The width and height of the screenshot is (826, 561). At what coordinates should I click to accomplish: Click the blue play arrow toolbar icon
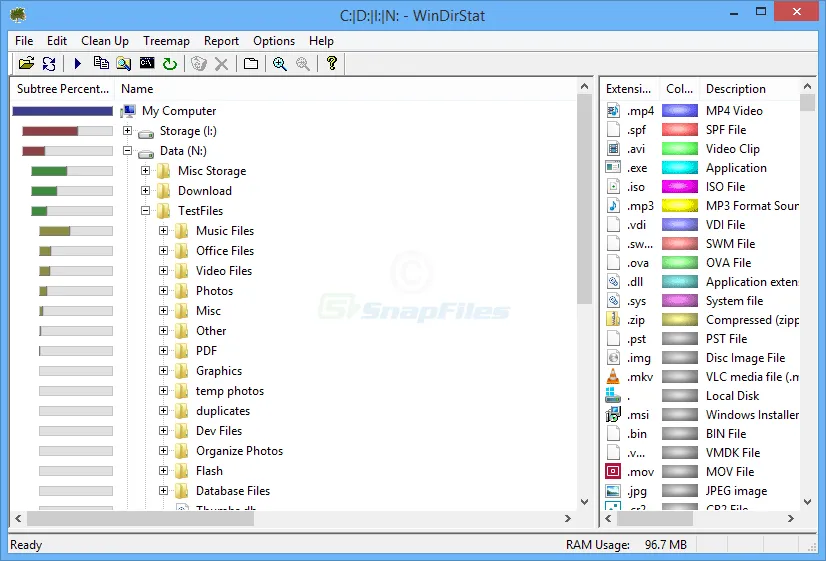[78, 64]
